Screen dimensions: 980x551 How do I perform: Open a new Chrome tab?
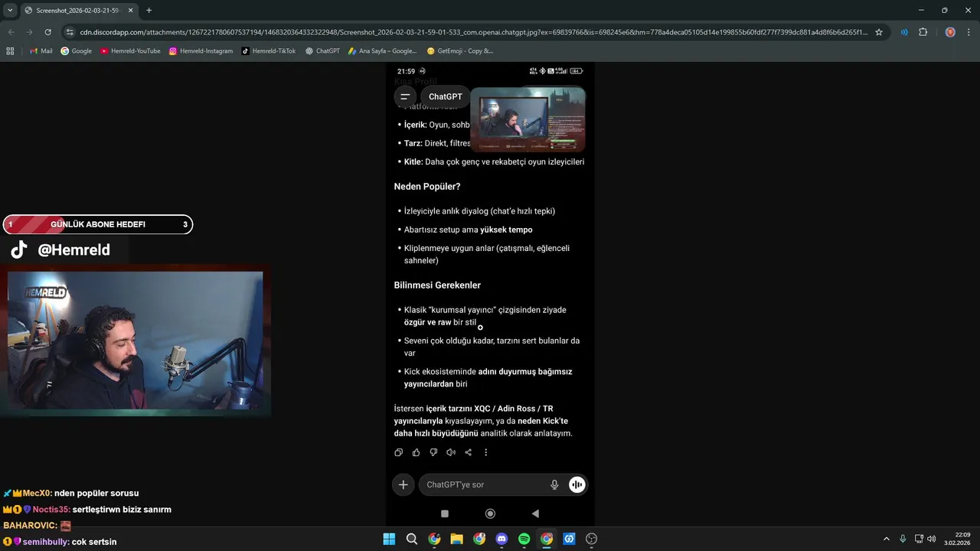(x=149, y=11)
